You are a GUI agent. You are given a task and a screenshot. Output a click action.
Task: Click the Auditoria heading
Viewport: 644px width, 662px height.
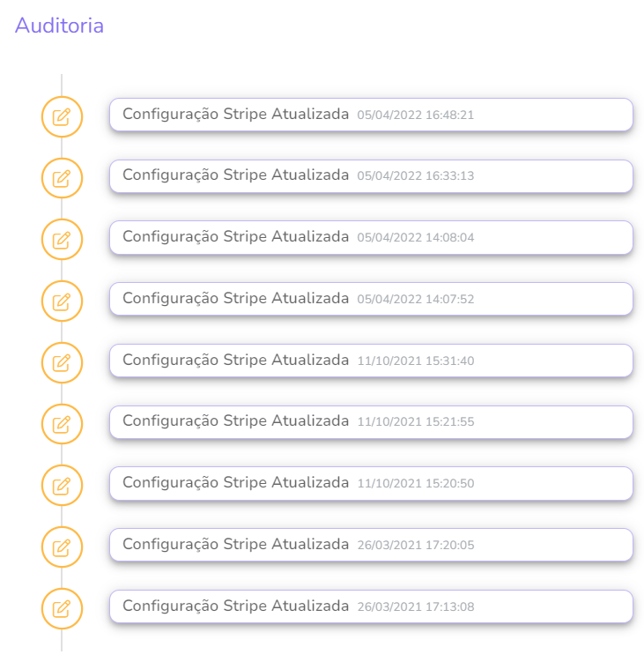click(x=60, y=26)
